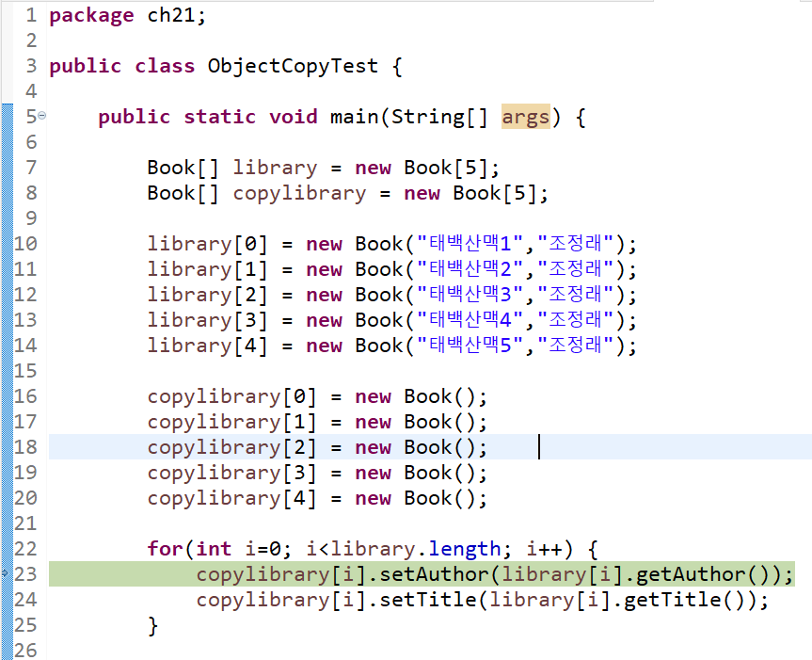
Task: Click the instruction pointer arrow at line 23
Action: (x=6, y=573)
